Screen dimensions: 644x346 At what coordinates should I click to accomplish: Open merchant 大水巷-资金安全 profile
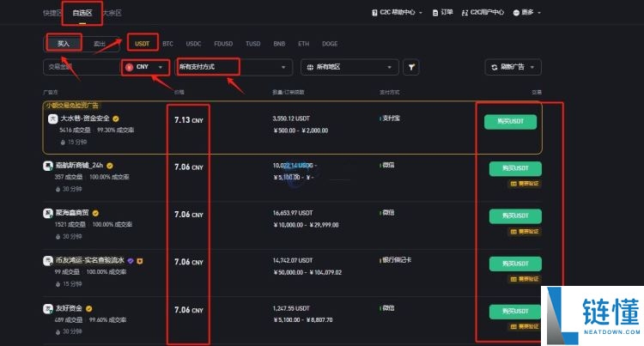pos(85,118)
